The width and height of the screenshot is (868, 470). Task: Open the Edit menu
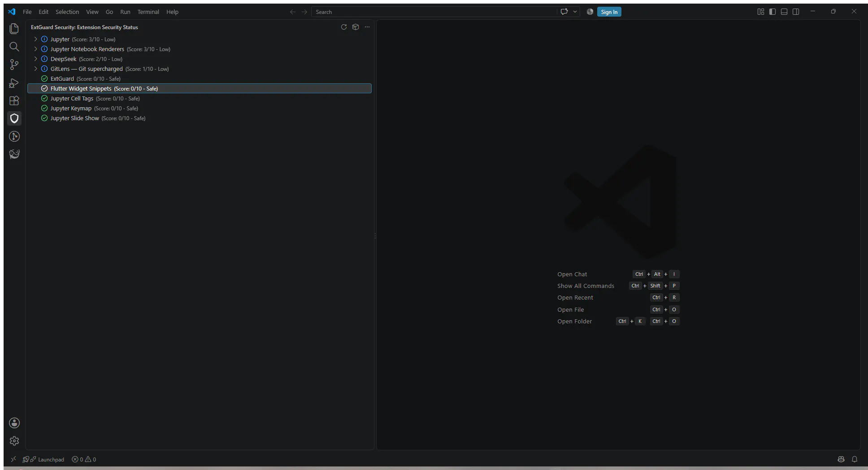pos(43,12)
